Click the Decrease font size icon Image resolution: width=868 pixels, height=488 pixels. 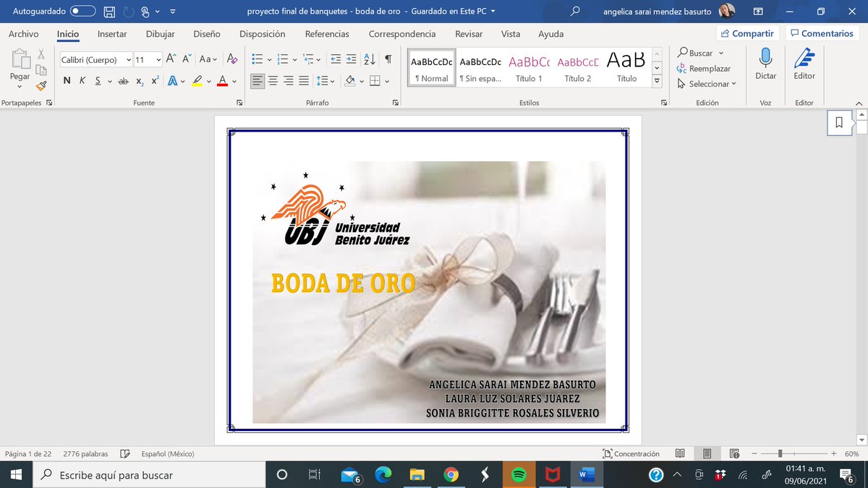(187, 59)
